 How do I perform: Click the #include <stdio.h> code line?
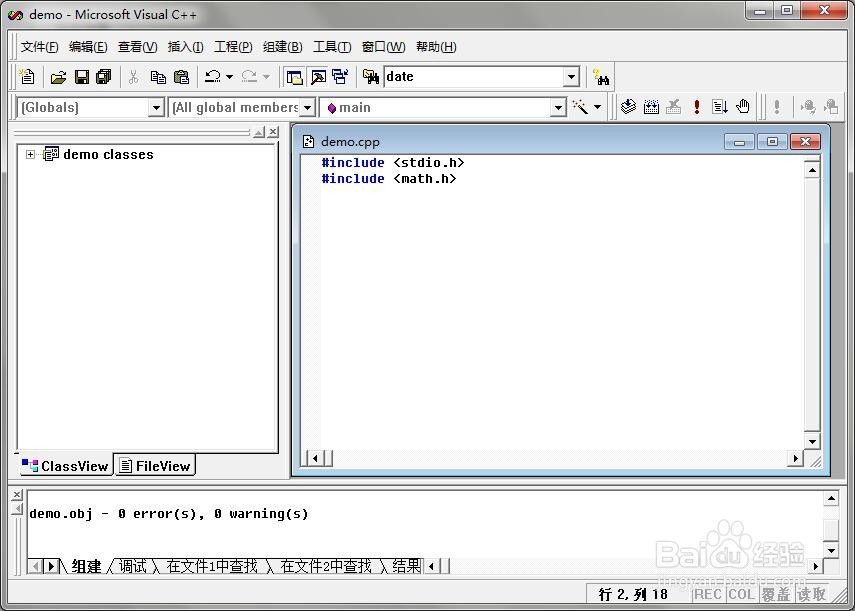(393, 162)
